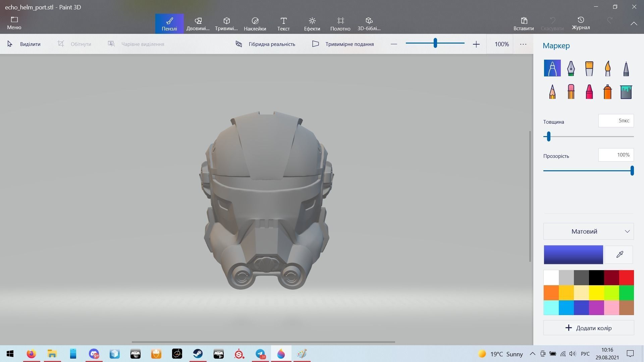Open the taskbar notification center

pyautogui.click(x=630, y=354)
